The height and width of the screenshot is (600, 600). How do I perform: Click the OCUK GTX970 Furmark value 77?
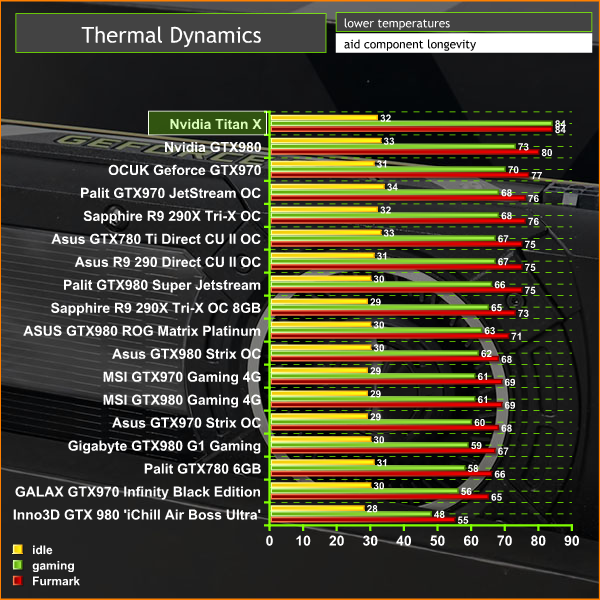[536, 175]
